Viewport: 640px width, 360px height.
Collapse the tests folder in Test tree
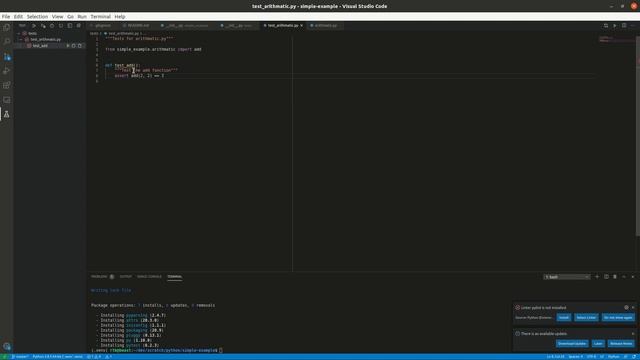19,33
